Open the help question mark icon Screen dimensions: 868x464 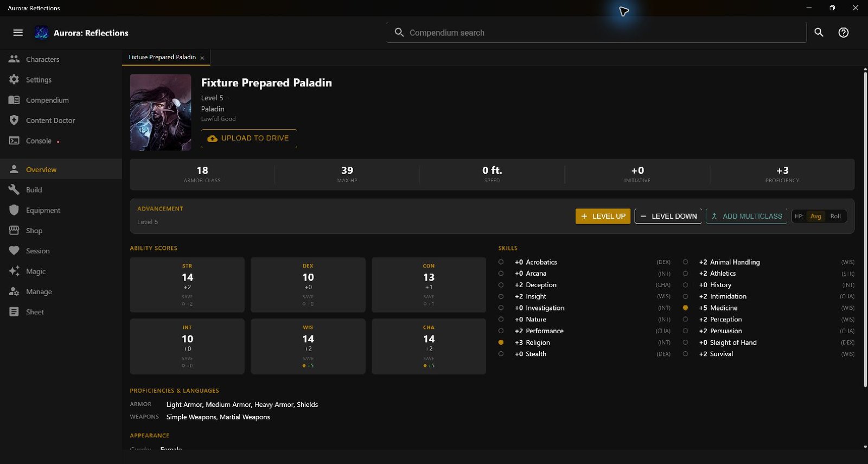pos(844,33)
